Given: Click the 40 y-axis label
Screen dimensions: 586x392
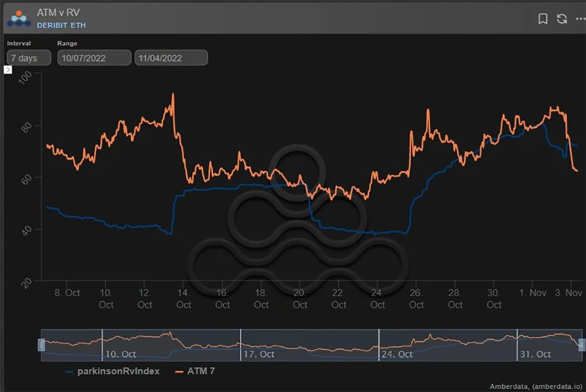Looking at the screenshot, I should (26, 231).
